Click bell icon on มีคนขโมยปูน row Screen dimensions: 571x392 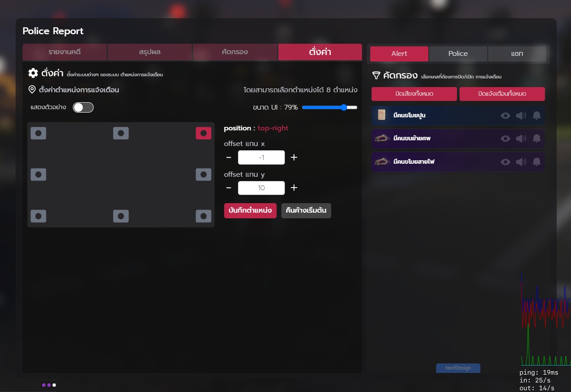point(536,115)
